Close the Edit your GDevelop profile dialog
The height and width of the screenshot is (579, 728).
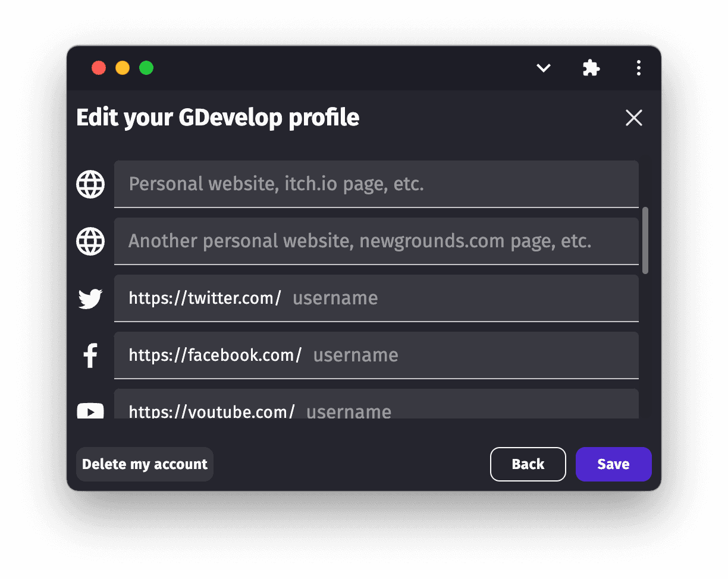pos(634,118)
